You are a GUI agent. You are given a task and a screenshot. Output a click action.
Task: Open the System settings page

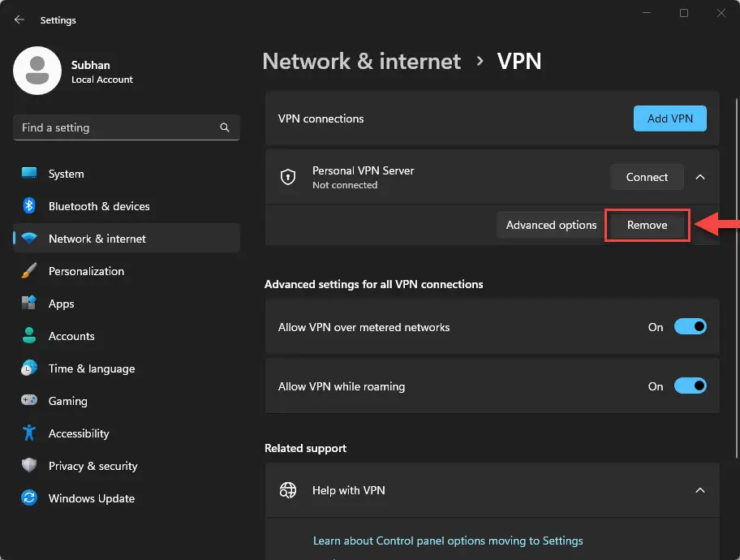click(66, 174)
